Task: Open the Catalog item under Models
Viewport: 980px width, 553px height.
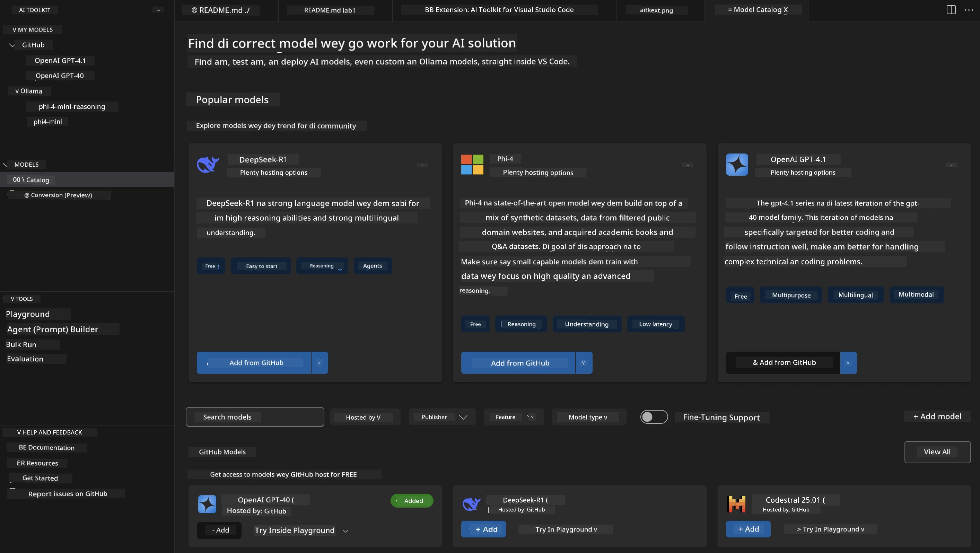Action: pos(87,180)
